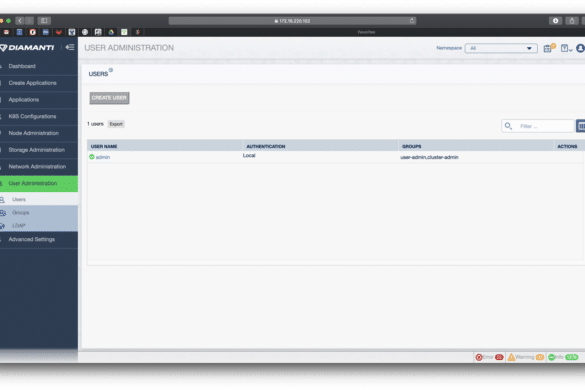
Task: Click the Info count badge in status bar
Action: (572, 357)
